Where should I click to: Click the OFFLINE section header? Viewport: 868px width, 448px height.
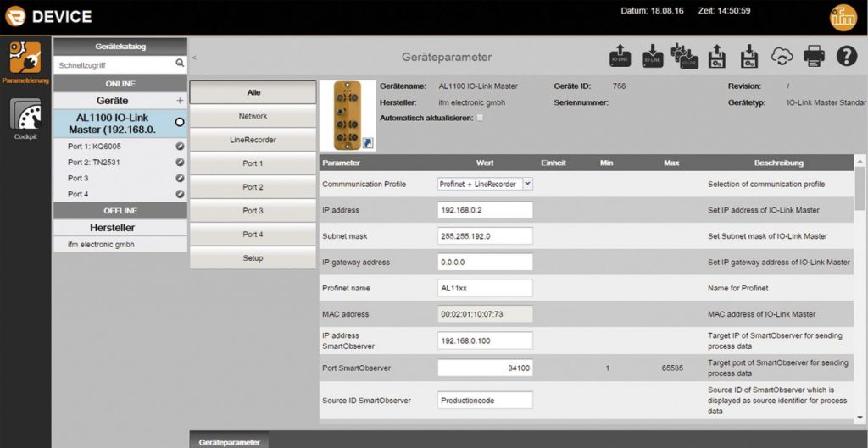120,211
